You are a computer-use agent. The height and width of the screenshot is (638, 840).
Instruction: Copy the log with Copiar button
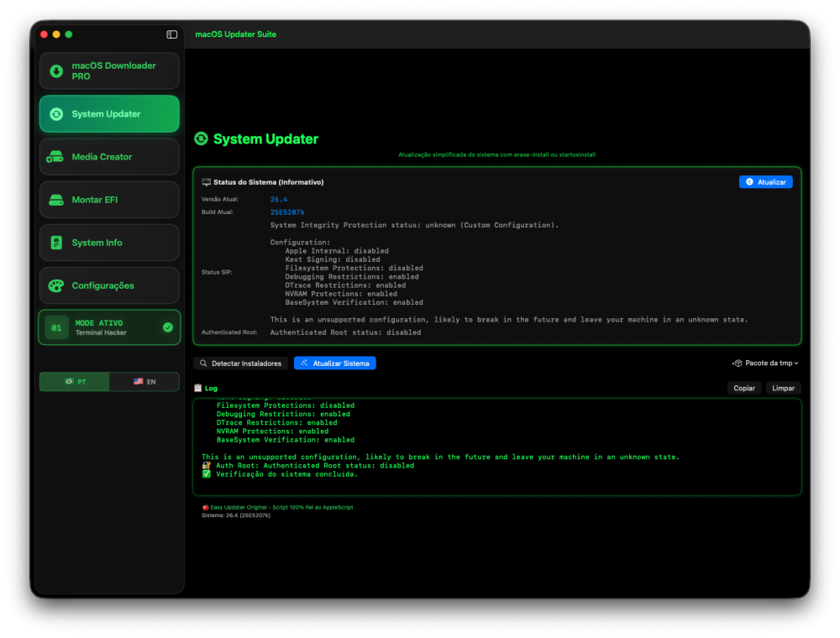pos(744,388)
